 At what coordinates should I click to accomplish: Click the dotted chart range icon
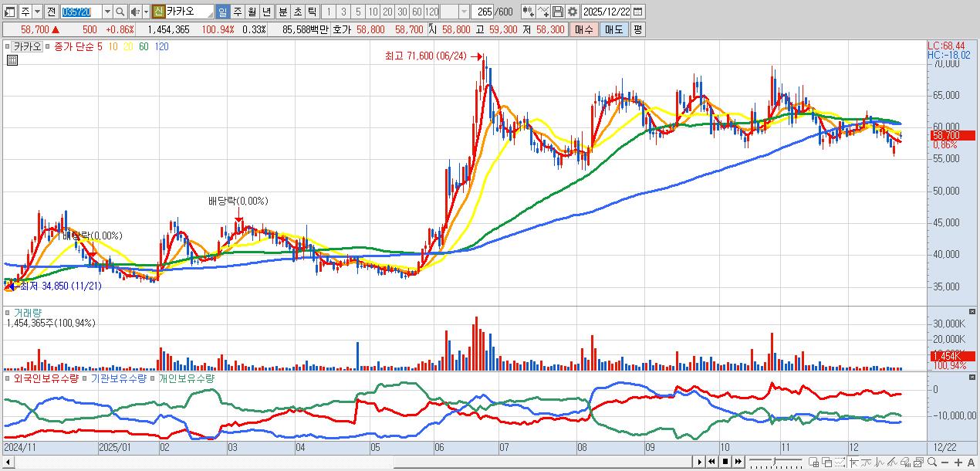point(840,462)
